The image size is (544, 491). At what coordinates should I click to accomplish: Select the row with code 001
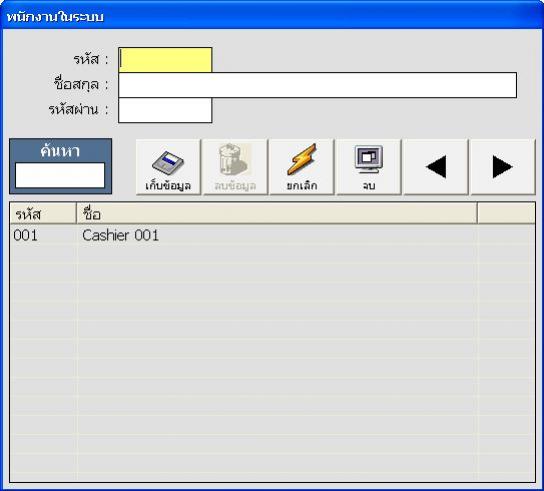coord(272,236)
